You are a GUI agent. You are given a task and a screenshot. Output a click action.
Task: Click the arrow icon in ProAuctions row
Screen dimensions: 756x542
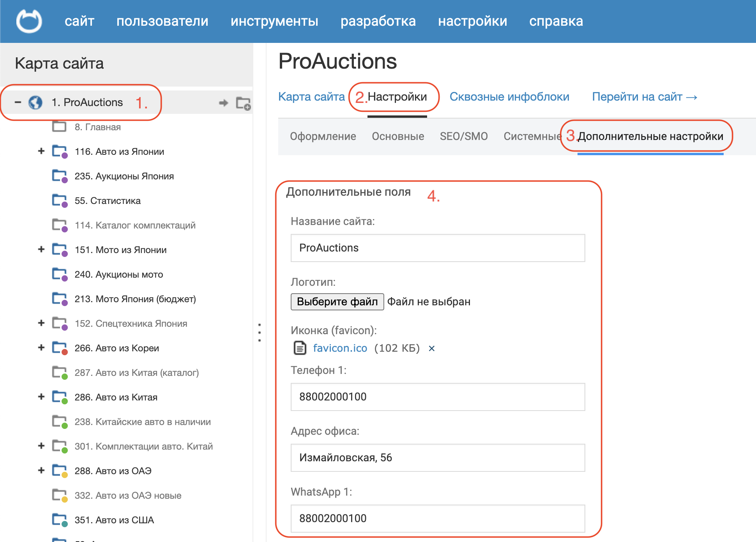tap(223, 103)
